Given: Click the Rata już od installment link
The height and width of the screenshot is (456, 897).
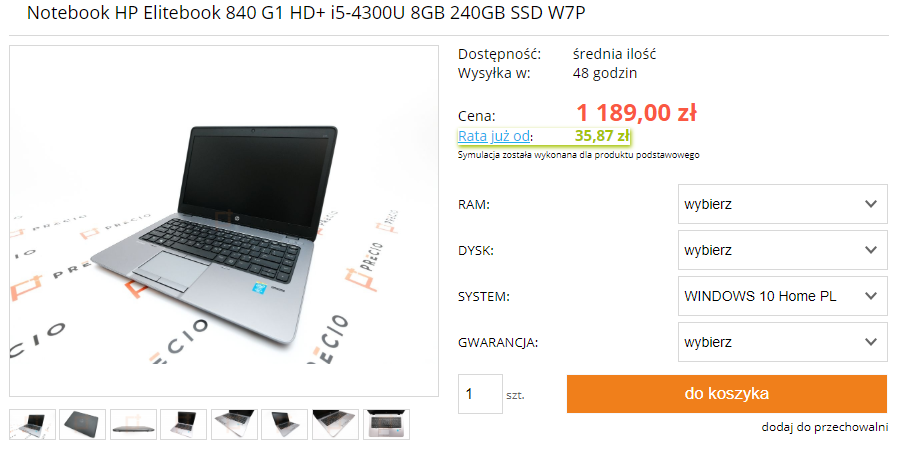Looking at the screenshot, I should [x=494, y=136].
